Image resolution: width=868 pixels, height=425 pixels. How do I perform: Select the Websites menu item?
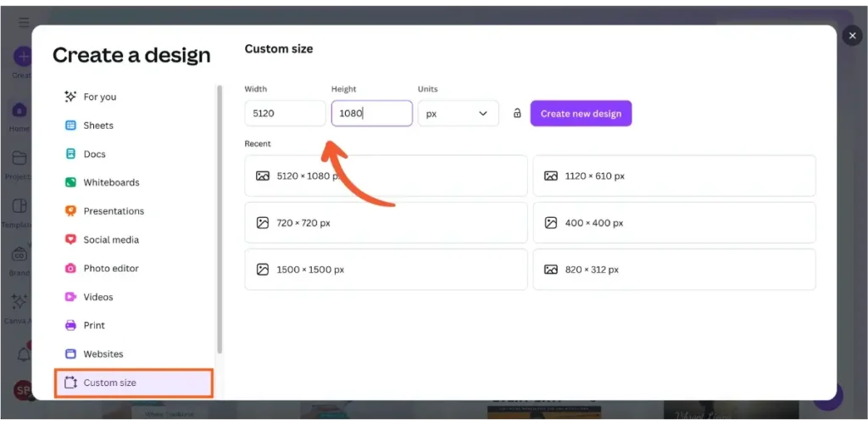point(103,354)
